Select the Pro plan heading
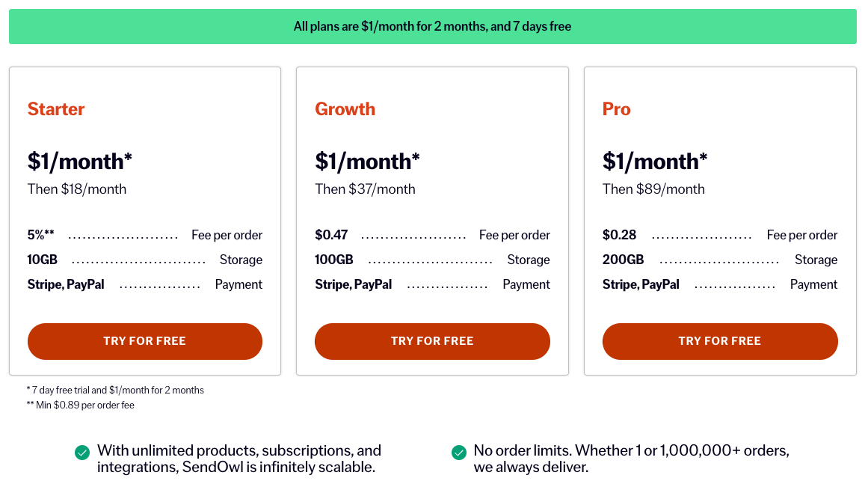Screen dimensions: 868x490 [617, 109]
